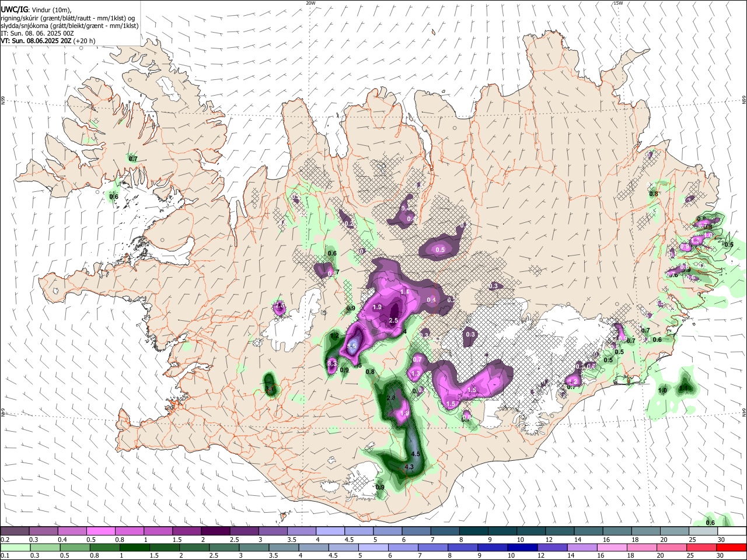Click the '1.9' value on the map

point(377,307)
